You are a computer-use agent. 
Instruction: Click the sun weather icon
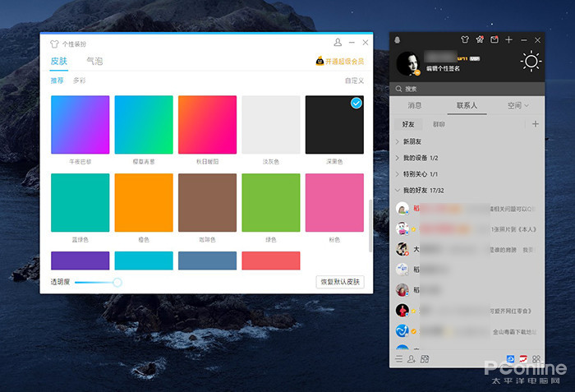[x=531, y=62]
